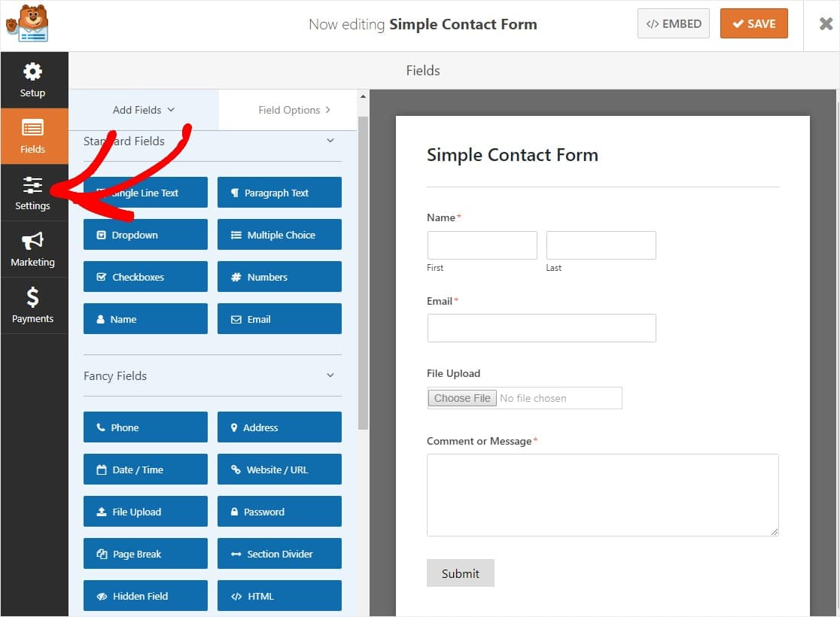
Task: Add a Page Break field
Action: tap(145, 553)
